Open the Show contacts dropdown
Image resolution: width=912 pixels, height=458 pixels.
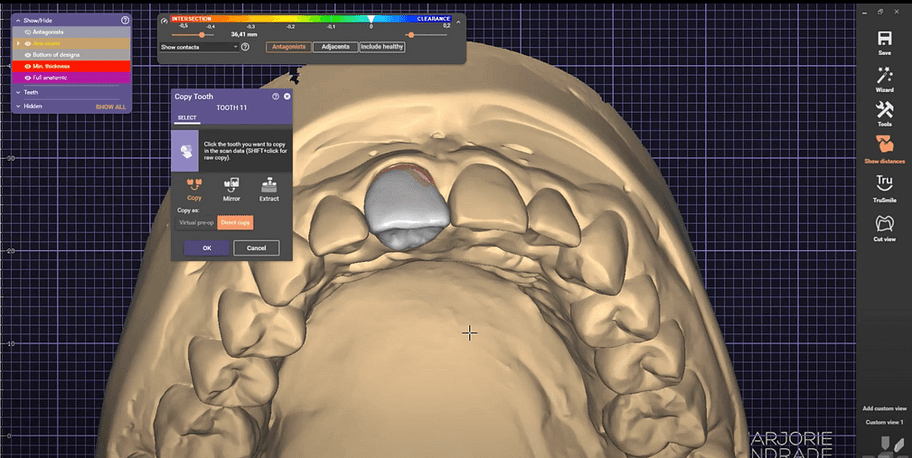click(200, 47)
